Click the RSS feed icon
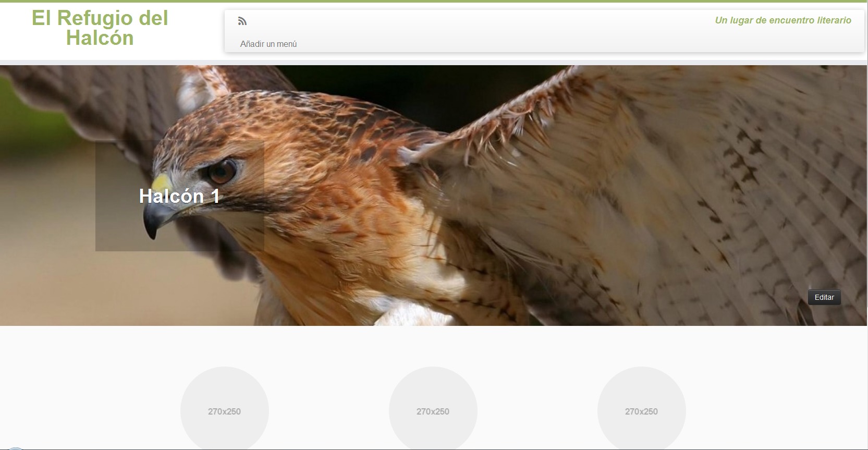Viewport: 868px width, 450px height. pos(242,21)
